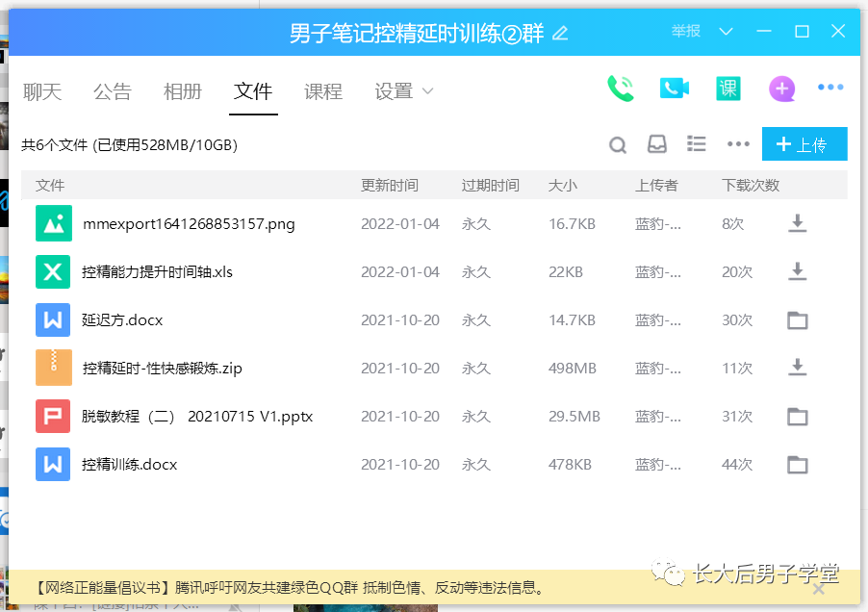Click the file search magnifier icon
The image size is (868, 612).
click(x=617, y=145)
